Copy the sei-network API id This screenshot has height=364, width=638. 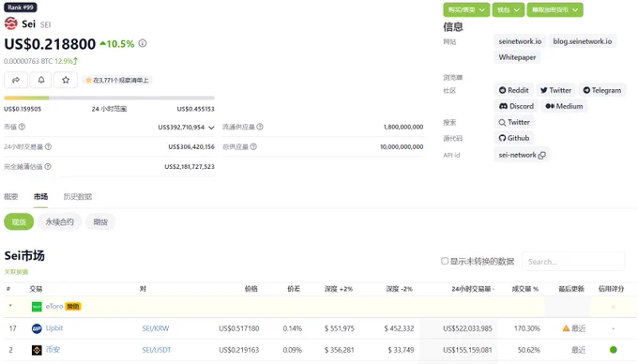coord(542,156)
